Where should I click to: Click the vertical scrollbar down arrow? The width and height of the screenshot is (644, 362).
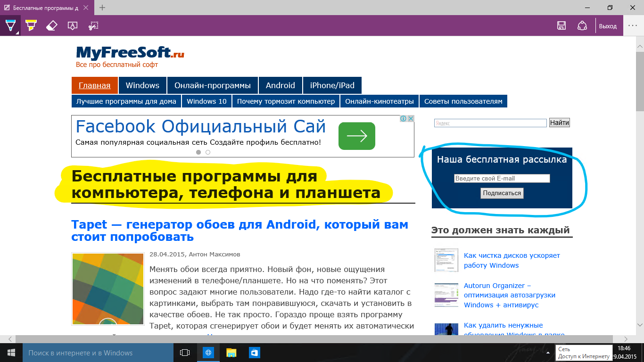pos(640,325)
